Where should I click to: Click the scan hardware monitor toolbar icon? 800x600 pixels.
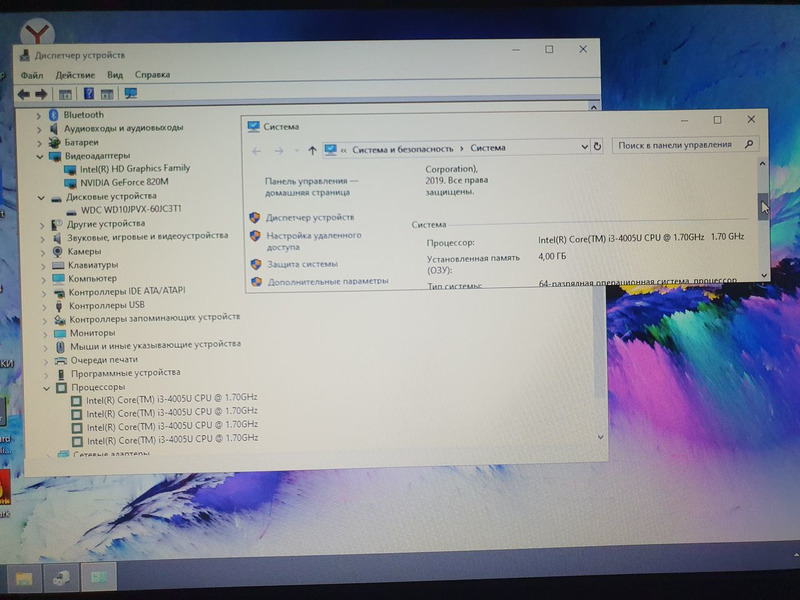tap(131, 93)
